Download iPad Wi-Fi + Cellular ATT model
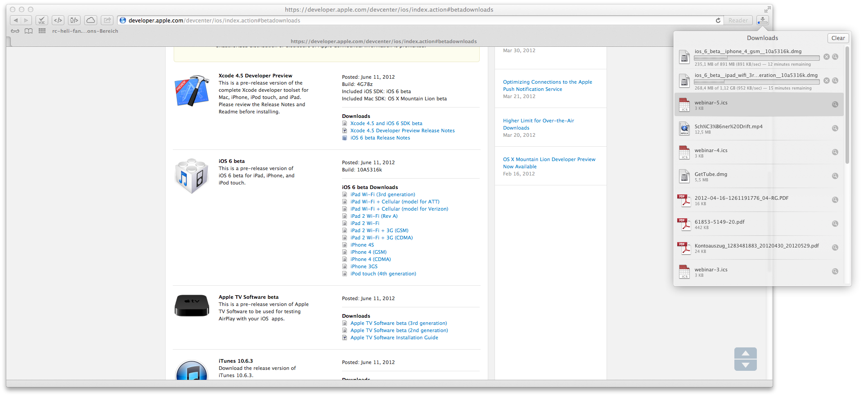 tap(395, 202)
